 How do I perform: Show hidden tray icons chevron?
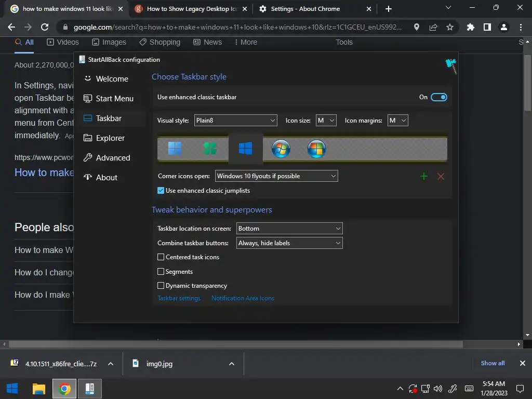pyautogui.click(x=401, y=389)
